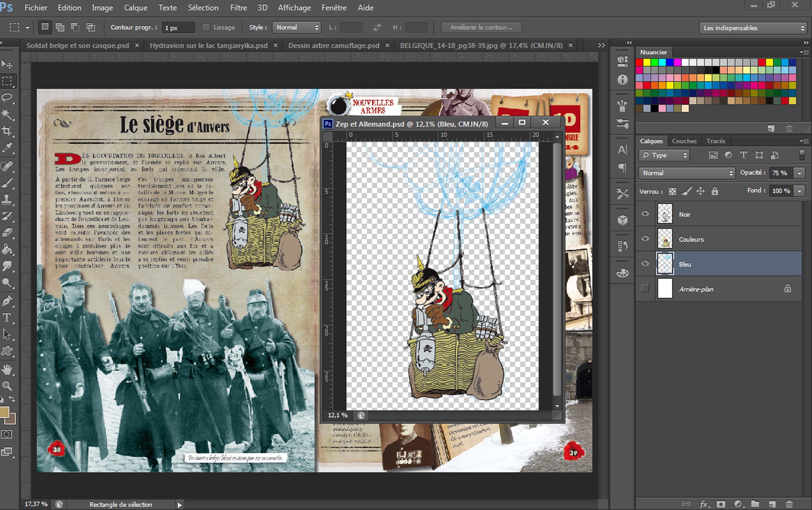Screen dimensions: 812x510
Task: Open the Opacité slider dropdown arrow
Action: coord(799,173)
